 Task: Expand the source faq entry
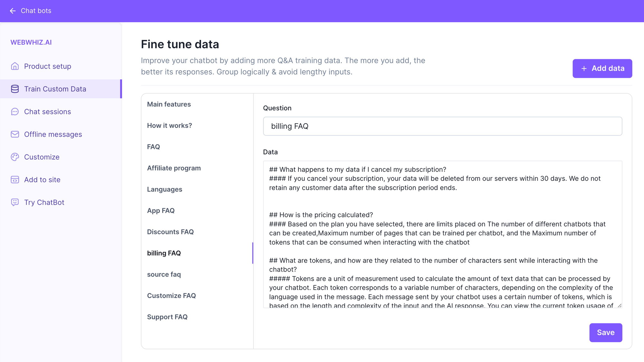164,274
